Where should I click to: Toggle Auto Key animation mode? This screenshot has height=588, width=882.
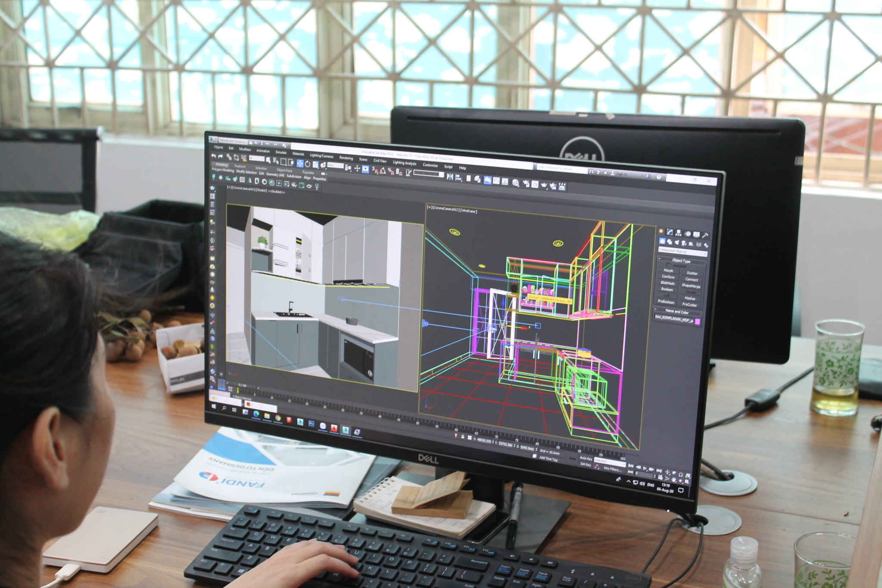pos(586,458)
